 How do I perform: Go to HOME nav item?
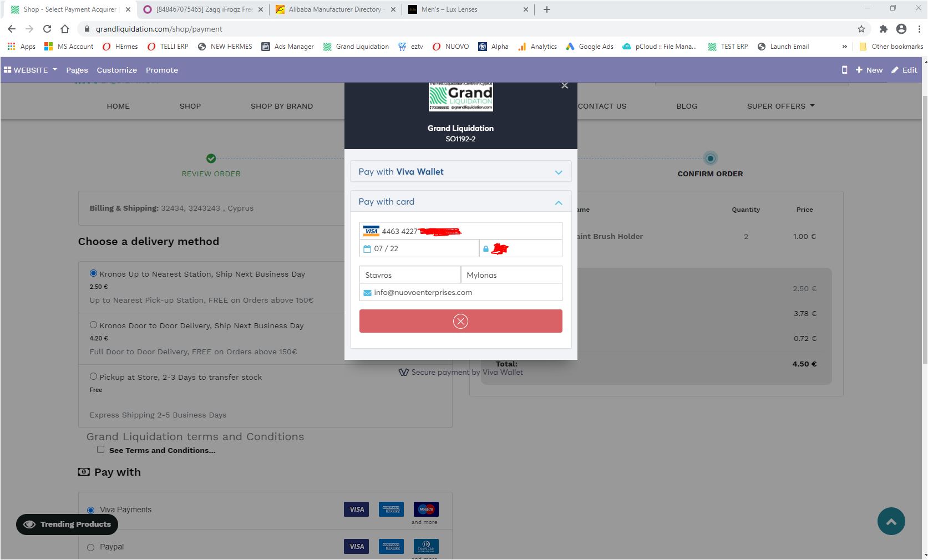click(x=118, y=106)
